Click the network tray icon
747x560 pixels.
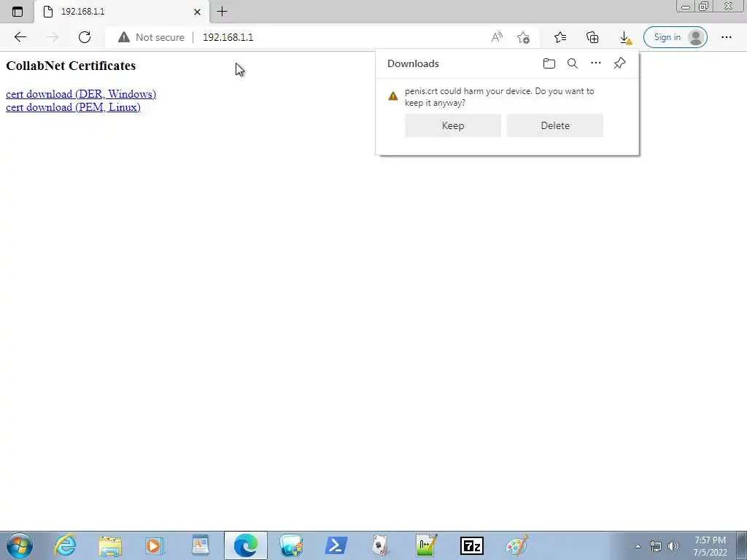coord(656,546)
